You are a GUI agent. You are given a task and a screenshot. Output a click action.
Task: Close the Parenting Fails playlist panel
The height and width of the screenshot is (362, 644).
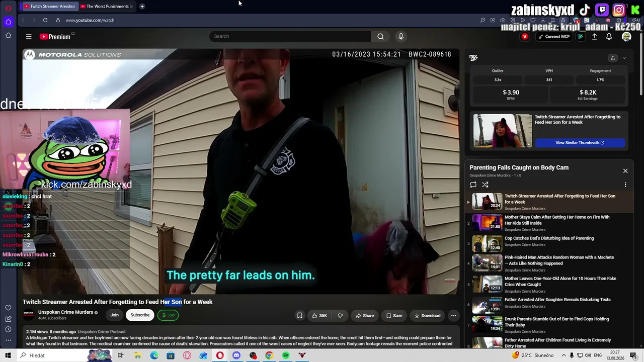click(625, 171)
